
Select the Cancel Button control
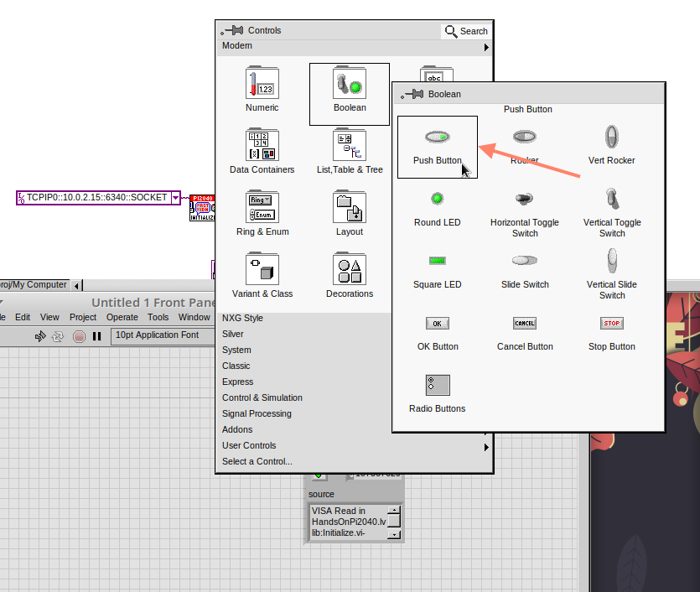pyautogui.click(x=525, y=333)
